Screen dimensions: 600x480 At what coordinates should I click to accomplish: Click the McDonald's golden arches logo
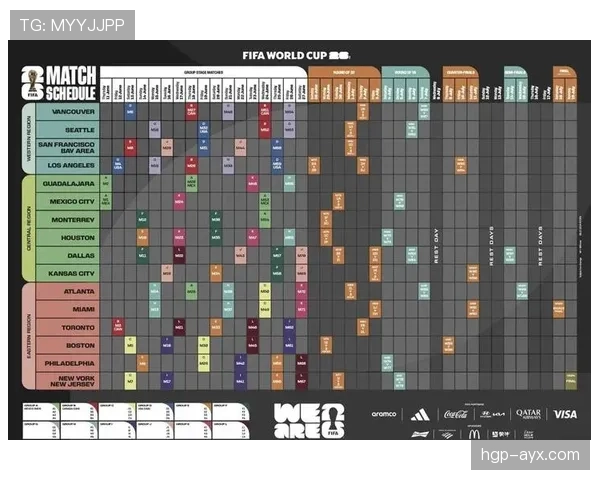474,434
